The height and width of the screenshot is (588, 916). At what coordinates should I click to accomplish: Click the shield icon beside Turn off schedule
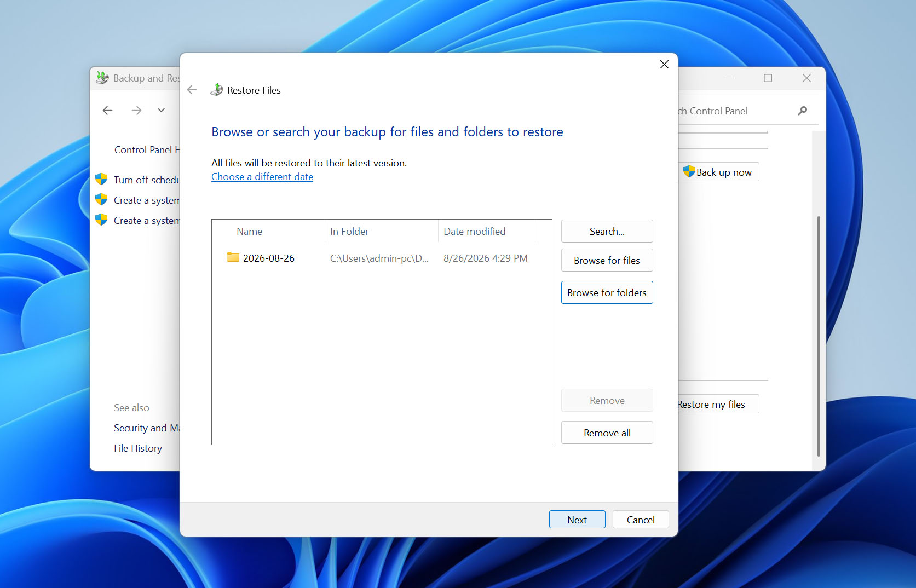tap(101, 179)
